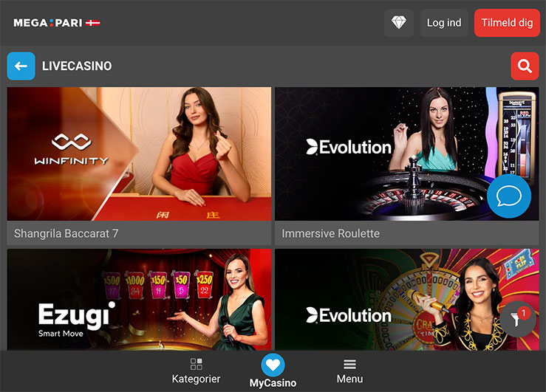Go back using the blue arrow button
The height and width of the screenshot is (392, 546).
coord(21,66)
